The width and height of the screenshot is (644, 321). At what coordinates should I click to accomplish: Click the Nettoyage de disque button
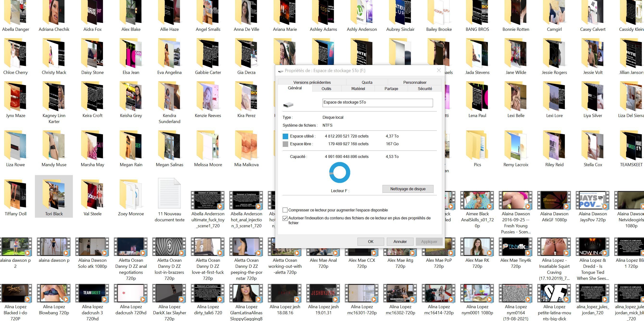click(x=408, y=189)
